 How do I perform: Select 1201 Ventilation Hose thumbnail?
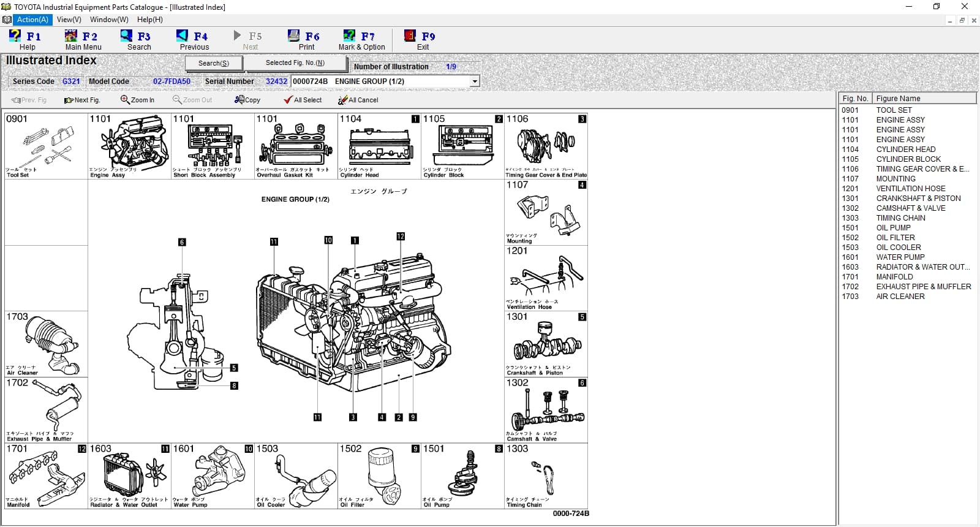pyautogui.click(x=546, y=278)
